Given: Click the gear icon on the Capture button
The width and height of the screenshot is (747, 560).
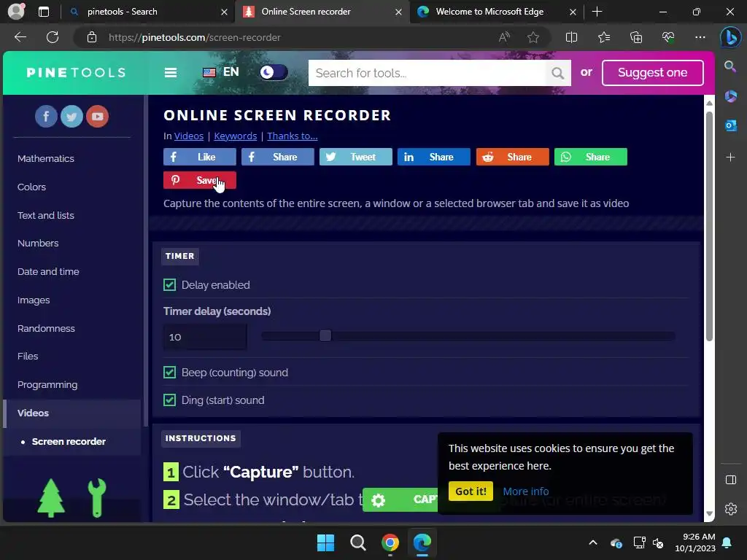Looking at the screenshot, I should (379, 500).
